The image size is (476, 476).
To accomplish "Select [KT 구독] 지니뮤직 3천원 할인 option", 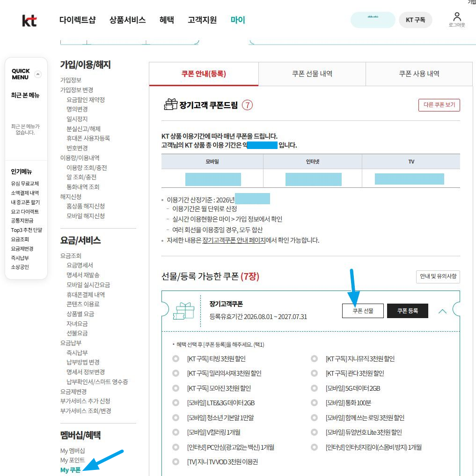I will pyautogui.click(x=314, y=359).
